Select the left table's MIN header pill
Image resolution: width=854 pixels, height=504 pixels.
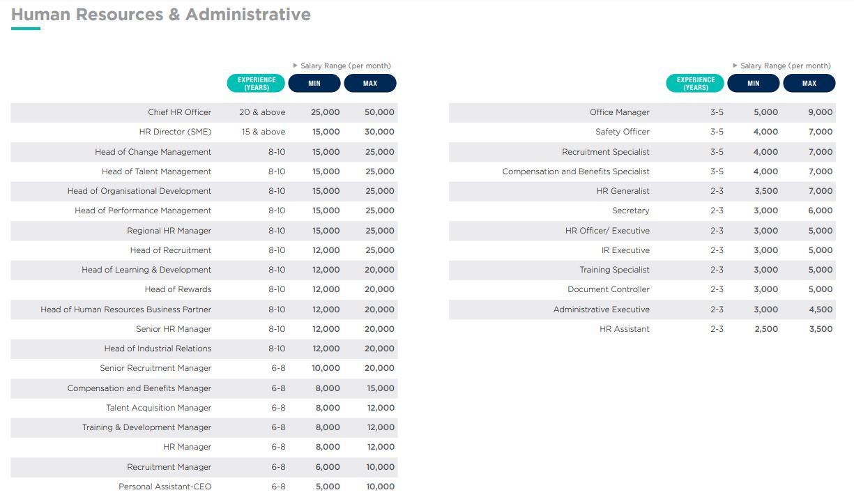314,84
